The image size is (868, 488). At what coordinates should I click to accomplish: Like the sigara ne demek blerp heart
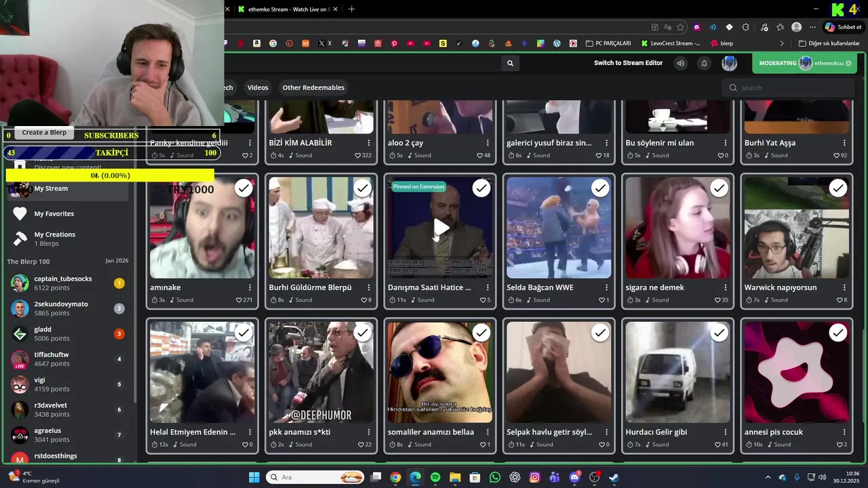[x=718, y=300]
